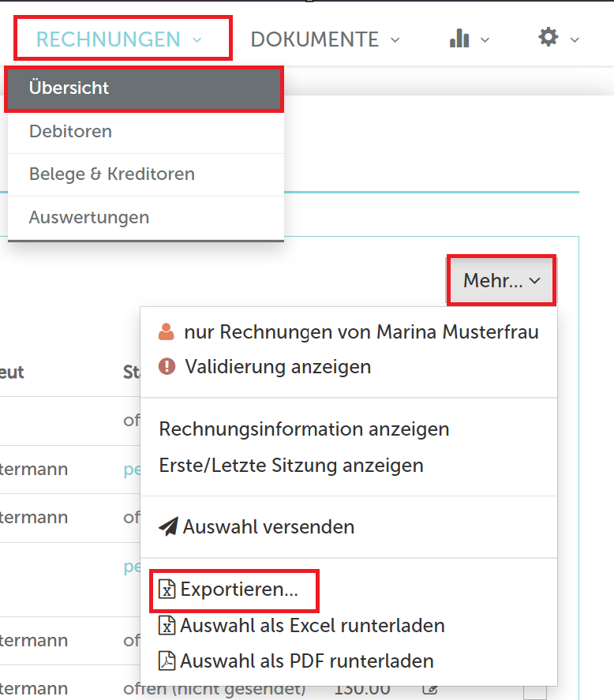Select Rechnungsinformation anzeigen
Image resolution: width=614 pixels, height=700 pixels.
304,429
